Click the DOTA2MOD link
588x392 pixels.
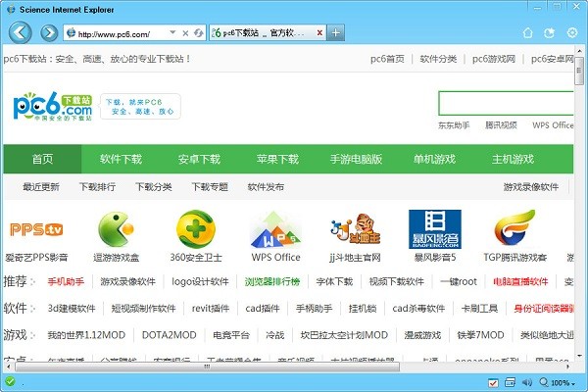coord(170,335)
